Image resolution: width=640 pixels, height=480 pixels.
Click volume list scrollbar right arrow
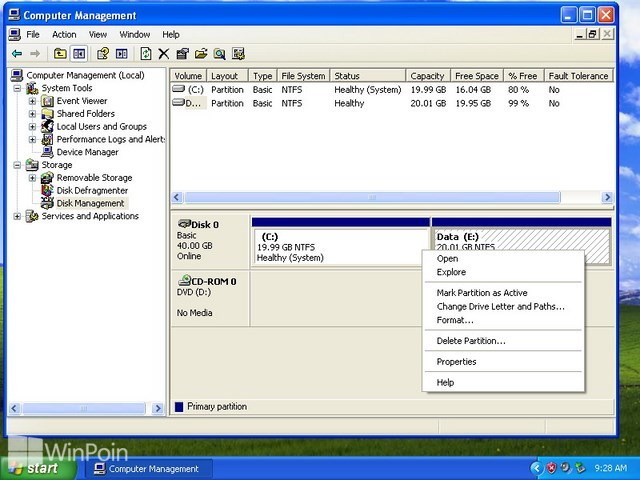(x=607, y=198)
